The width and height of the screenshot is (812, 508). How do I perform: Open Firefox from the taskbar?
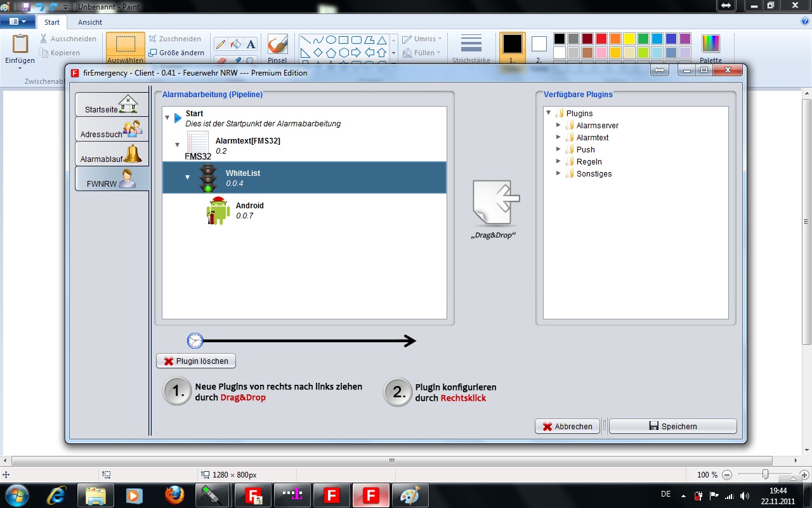[x=174, y=495]
